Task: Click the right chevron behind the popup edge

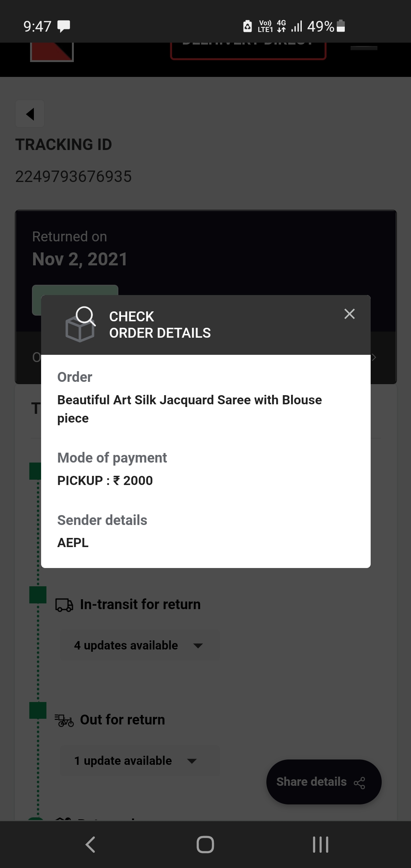Action: click(x=374, y=357)
